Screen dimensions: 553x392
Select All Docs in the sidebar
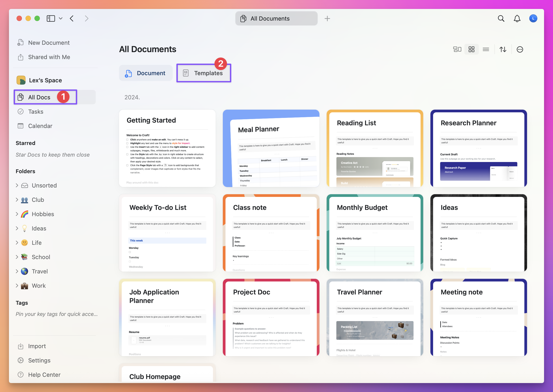[x=39, y=97]
